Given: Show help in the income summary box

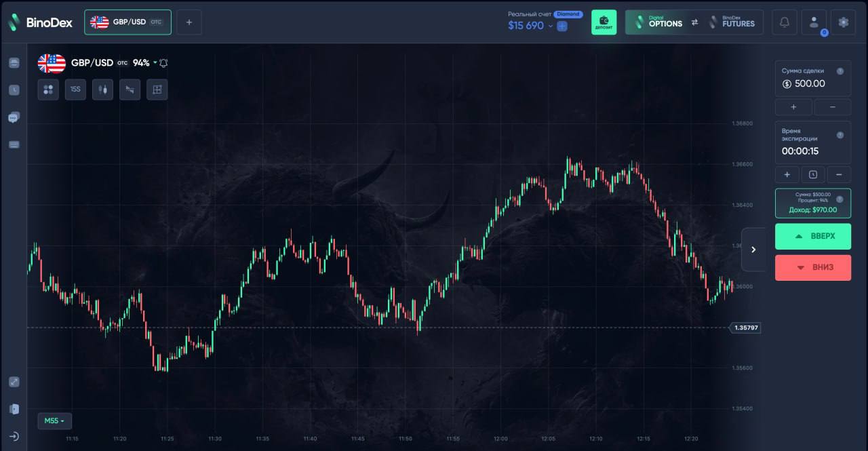Looking at the screenshot, I should tap(840, 199).
